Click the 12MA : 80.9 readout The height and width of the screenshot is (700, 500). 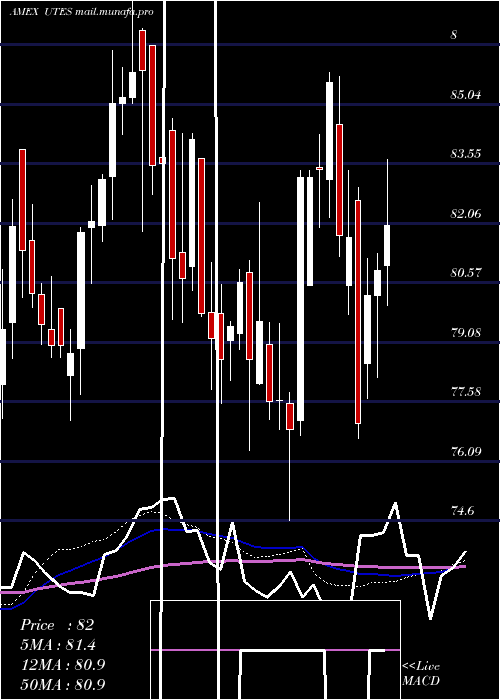[62, 665]
